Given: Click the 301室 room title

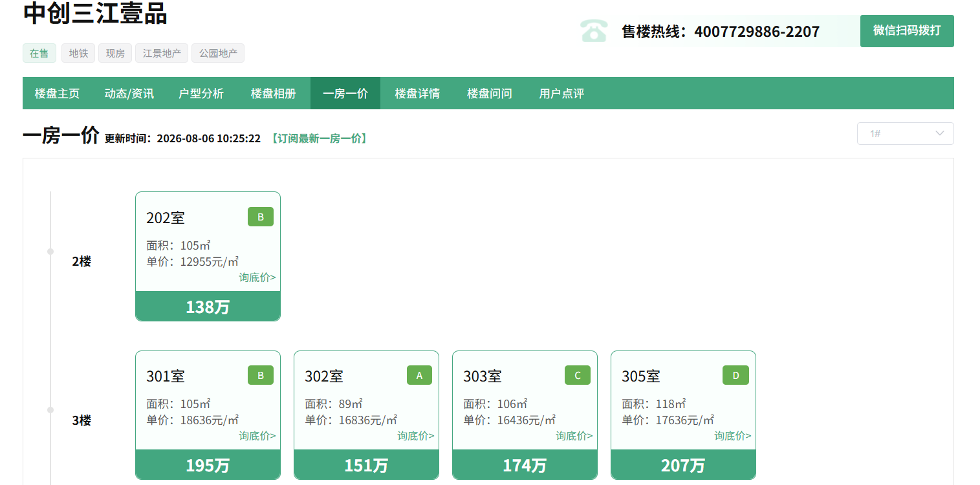Looking at the screenshot, I should point(166,376).
